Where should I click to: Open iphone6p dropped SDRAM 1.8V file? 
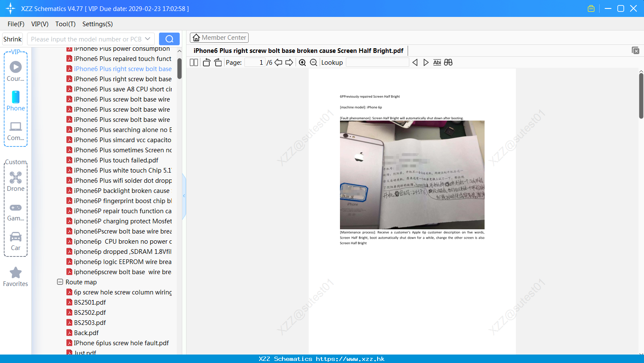tap(119, 252)
